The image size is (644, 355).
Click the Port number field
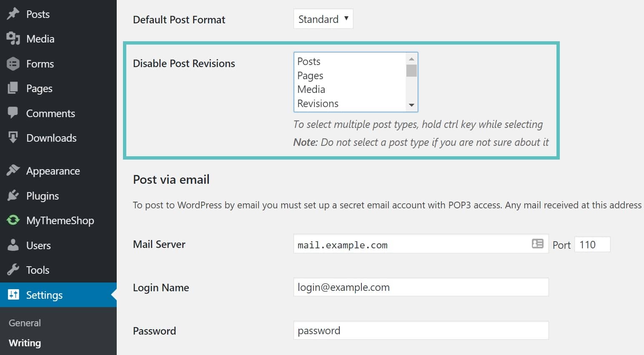tap(592, 245)
